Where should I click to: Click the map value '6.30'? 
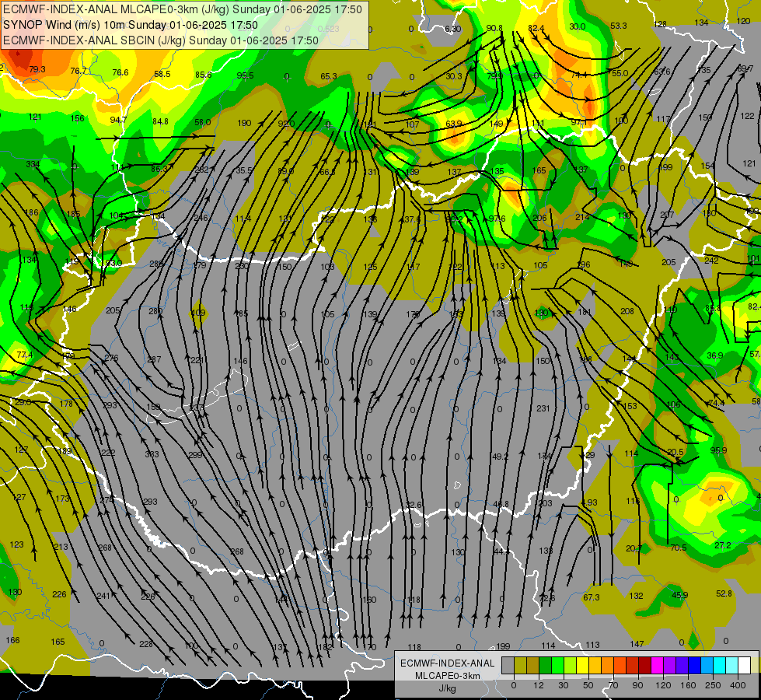click(x=453, y=29)
